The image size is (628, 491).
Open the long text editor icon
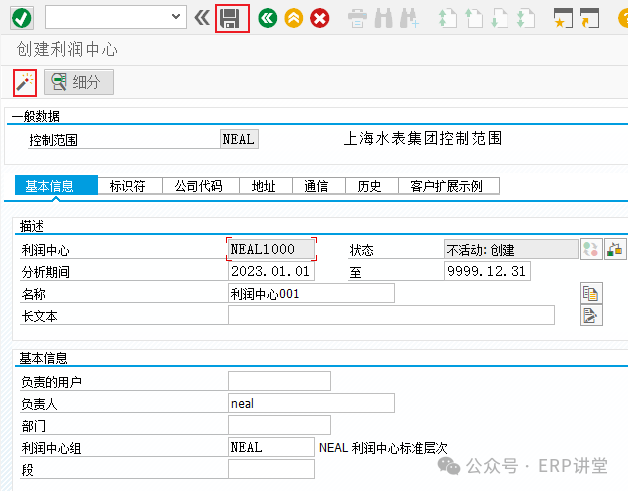pos(591,316)
